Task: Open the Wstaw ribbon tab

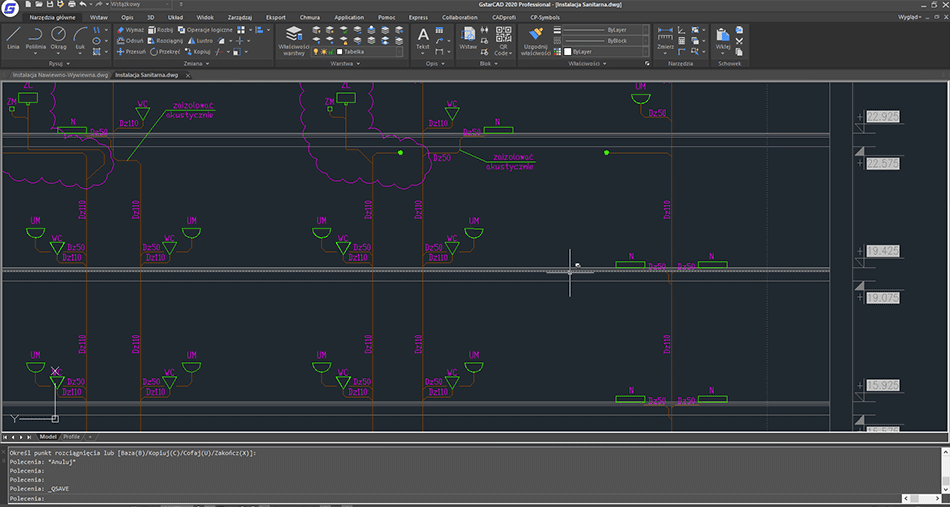Action: (x=99, y=17)
